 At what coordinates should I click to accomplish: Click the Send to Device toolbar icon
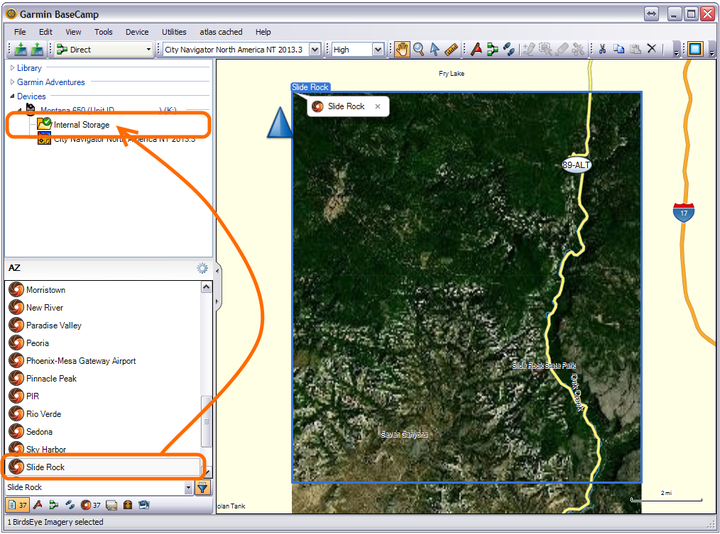pos(21,49)
